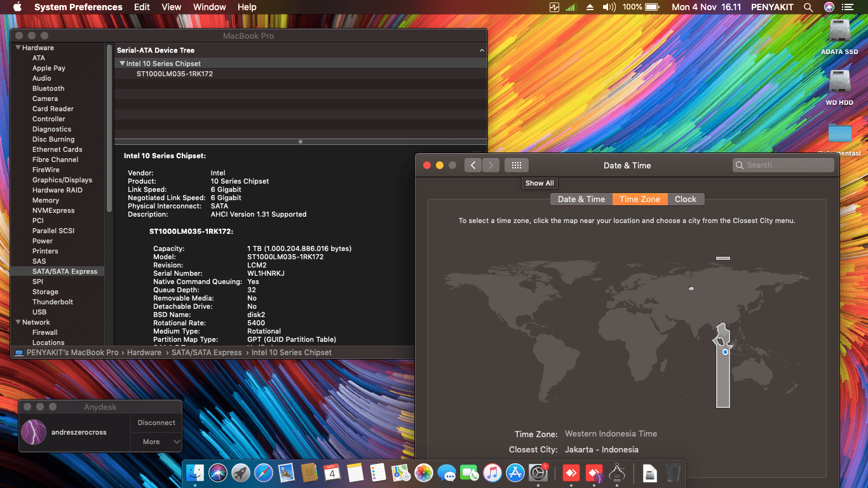Click System Preferences gear in dock

pyautogui.click(x=538, y=473)
